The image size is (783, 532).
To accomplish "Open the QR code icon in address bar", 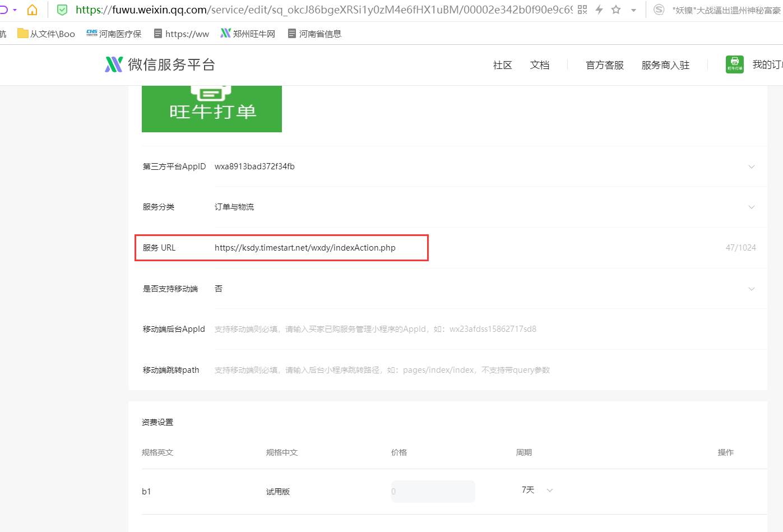I will pyautogui.click(x=582, y=10).
